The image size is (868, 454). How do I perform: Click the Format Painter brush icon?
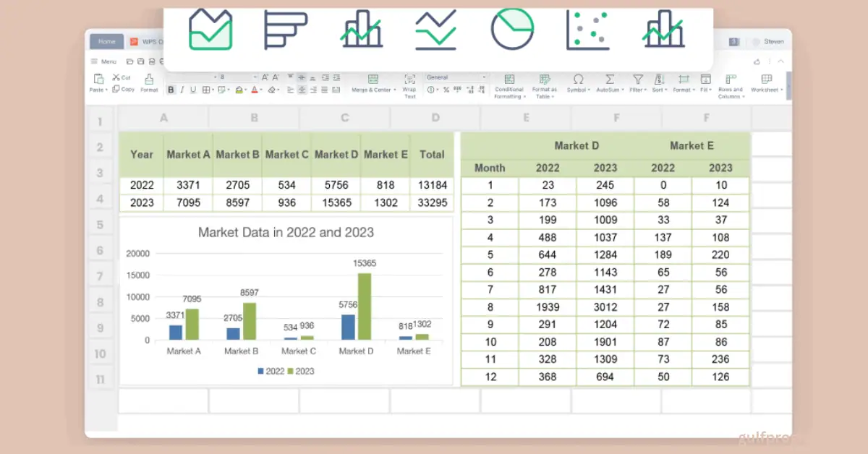(149, 80)
